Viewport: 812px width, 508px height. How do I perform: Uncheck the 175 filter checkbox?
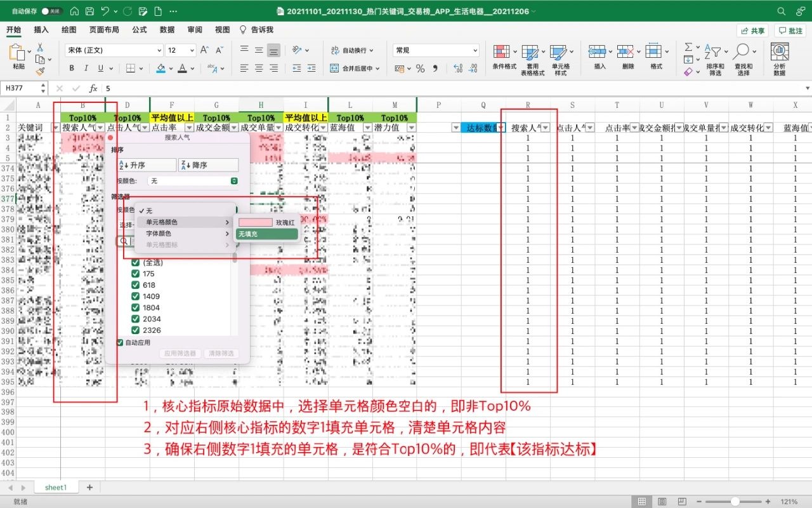click(135, 274)
